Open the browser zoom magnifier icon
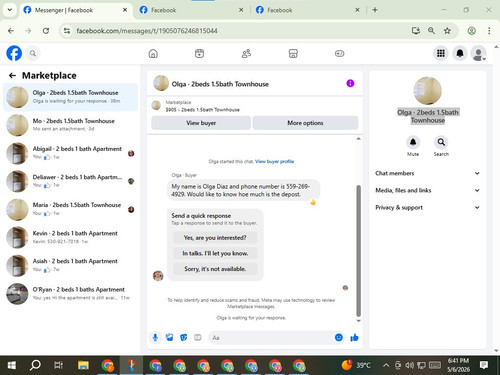Screen dimensions: 500x375 431,31
